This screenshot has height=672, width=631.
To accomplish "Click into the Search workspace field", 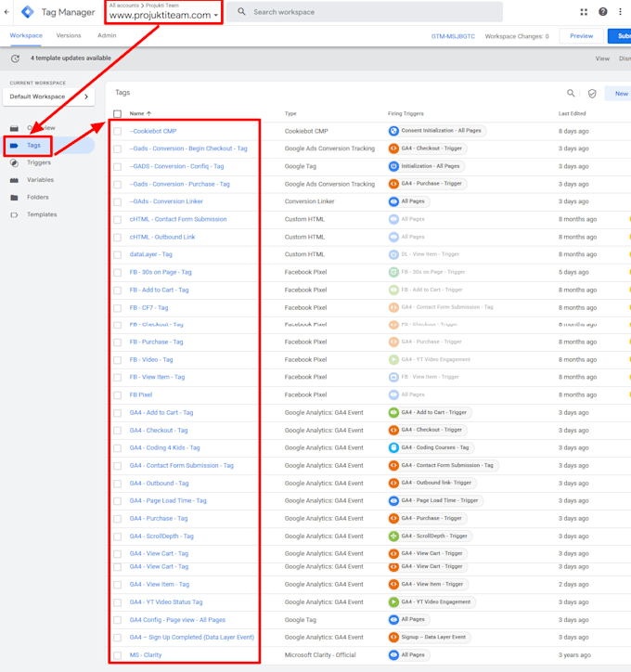I will click(365, 12).
